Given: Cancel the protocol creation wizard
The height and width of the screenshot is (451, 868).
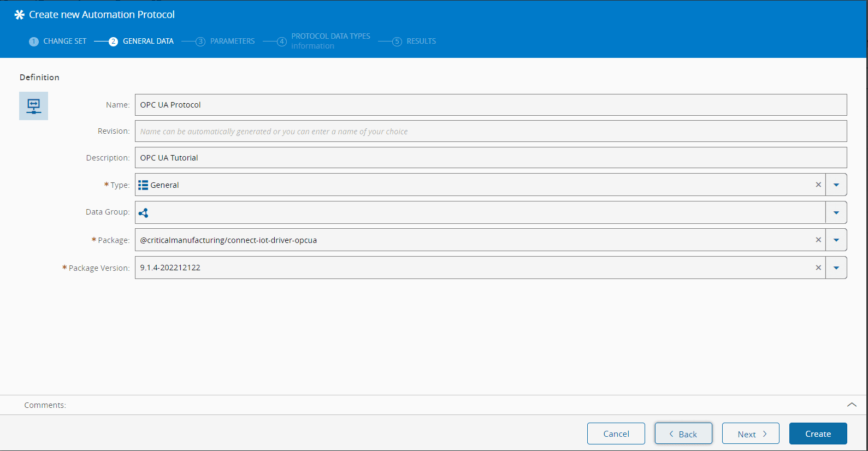Looking at the screenshot, I should coord(616,434).
